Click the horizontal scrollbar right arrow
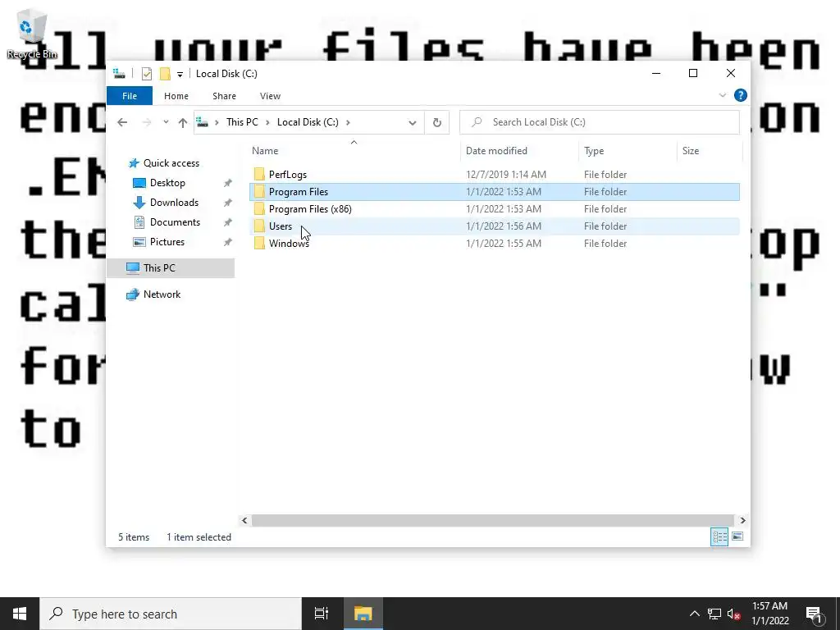Screen dimensions: 840x630 pos(742,520)
